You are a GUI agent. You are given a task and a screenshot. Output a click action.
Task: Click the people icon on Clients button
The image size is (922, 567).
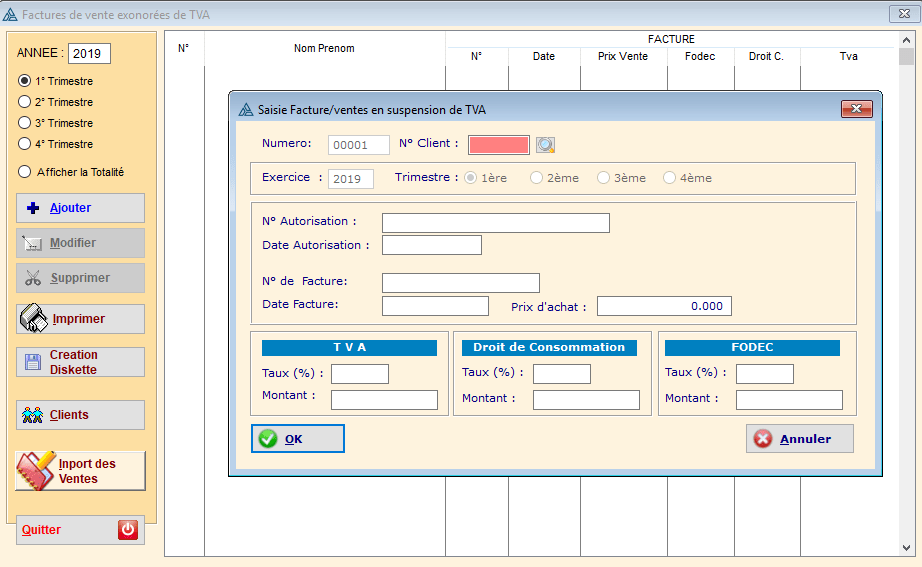point(32,415)
